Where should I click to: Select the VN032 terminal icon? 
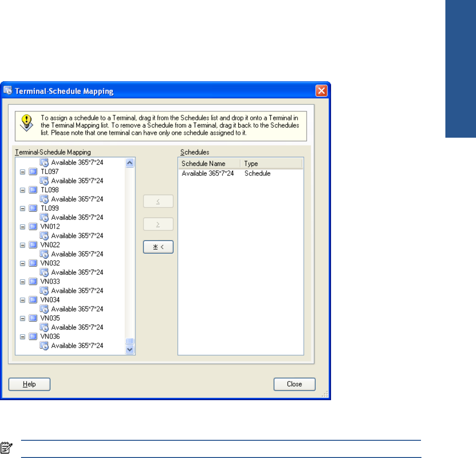pyautogui.click(x=33, y=263)
